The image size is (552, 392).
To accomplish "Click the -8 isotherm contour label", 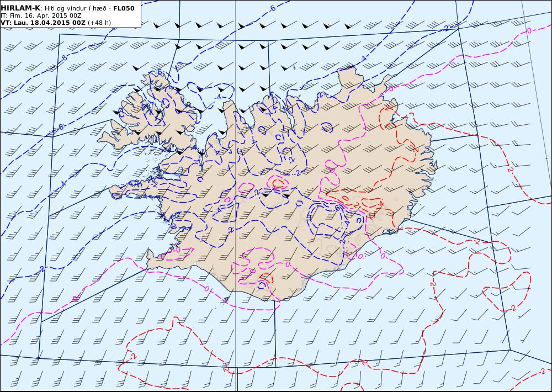I will click(x=63, y=58).
